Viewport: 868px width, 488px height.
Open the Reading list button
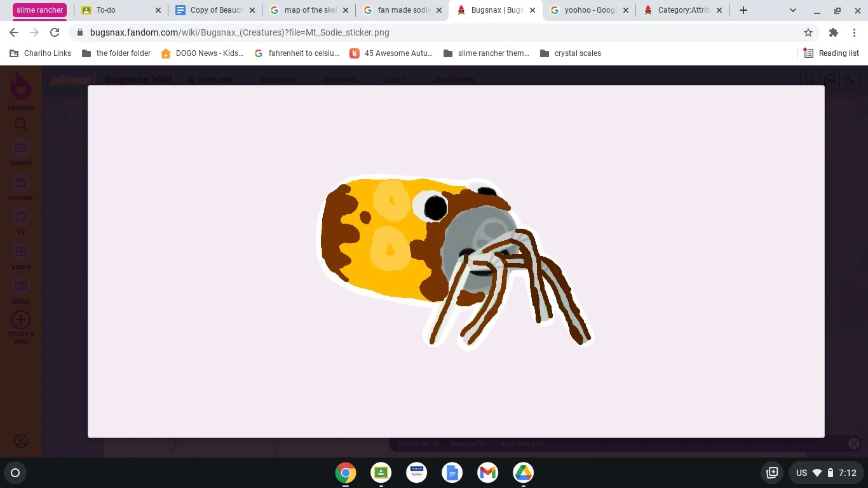pos(831,53)
